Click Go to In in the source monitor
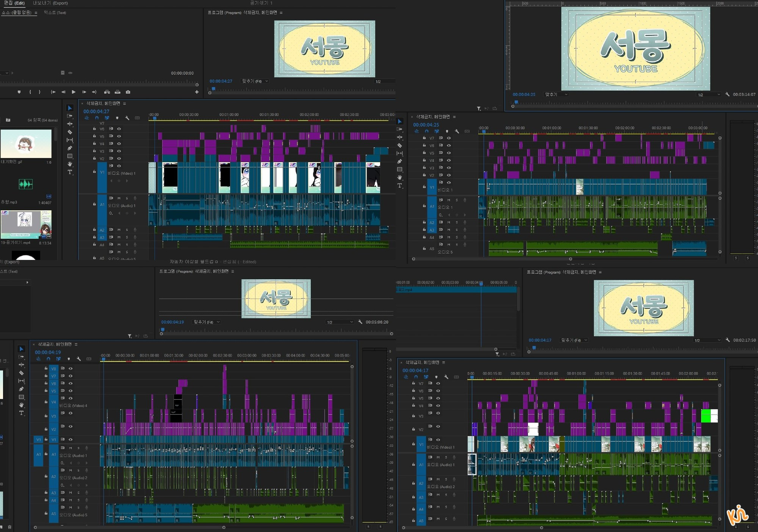758x532 pixels. [x=53, y=92]
